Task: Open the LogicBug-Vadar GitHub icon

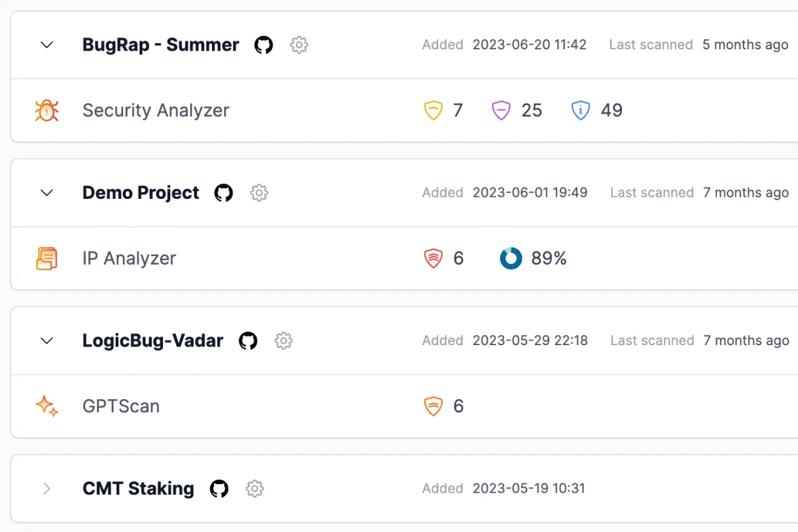Action: point(248,340)
